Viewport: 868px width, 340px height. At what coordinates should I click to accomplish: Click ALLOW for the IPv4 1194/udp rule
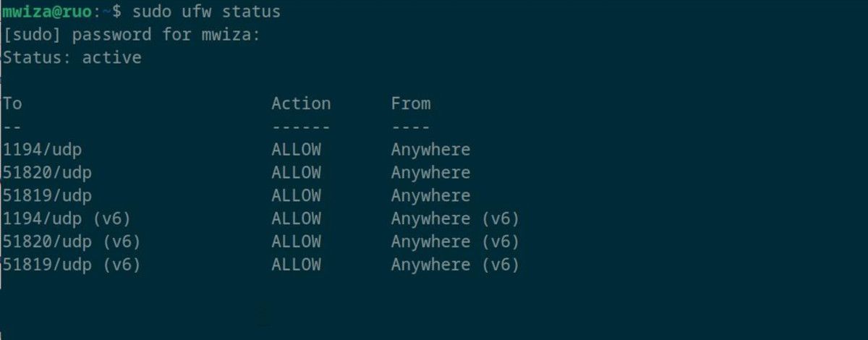[x=296, y=150]
